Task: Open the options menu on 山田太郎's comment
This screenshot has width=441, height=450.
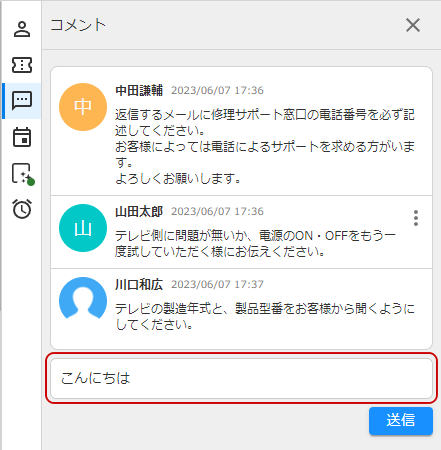Action: pos(416,218)
